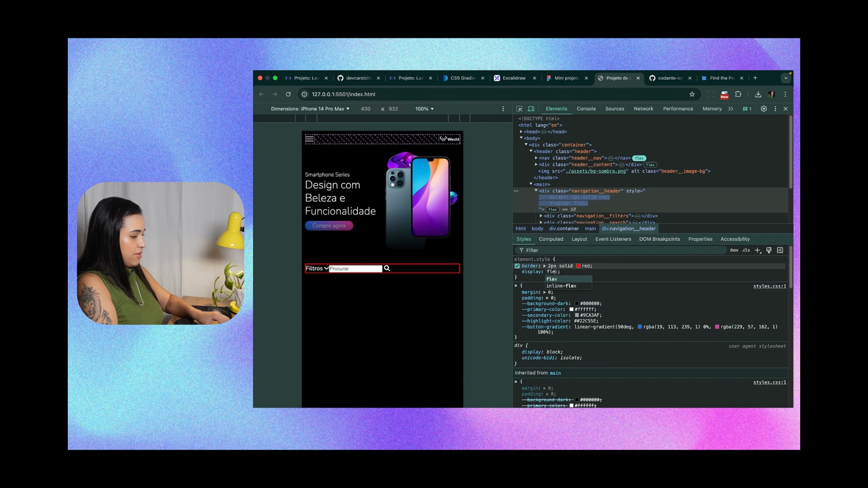868x488 pixels.
Task: Open the Dimensions iPhone 14 Pro Max dropdown
Action: (x=310, y=109)
